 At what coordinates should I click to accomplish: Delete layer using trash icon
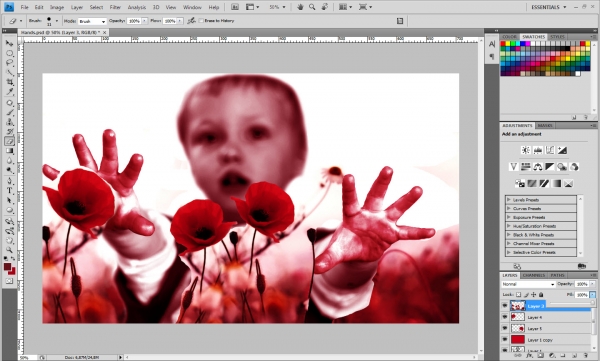click(585, 356)
